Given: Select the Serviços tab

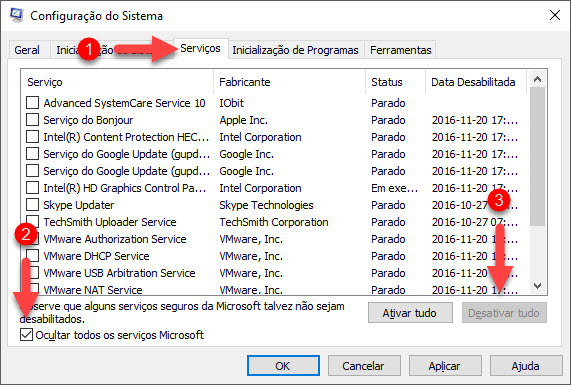Looking at the screenshot, I should [201, 48].
